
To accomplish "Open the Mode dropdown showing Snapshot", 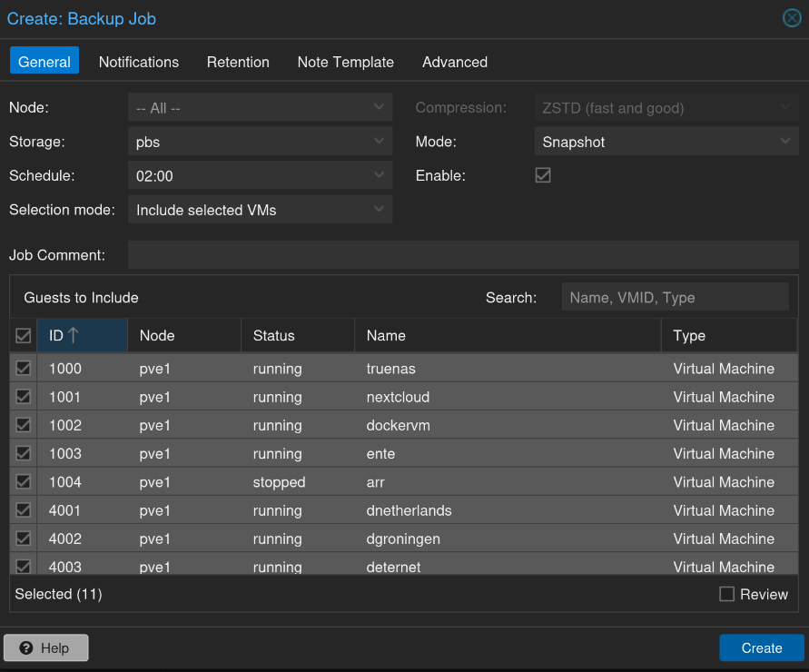I will [784, 142].
